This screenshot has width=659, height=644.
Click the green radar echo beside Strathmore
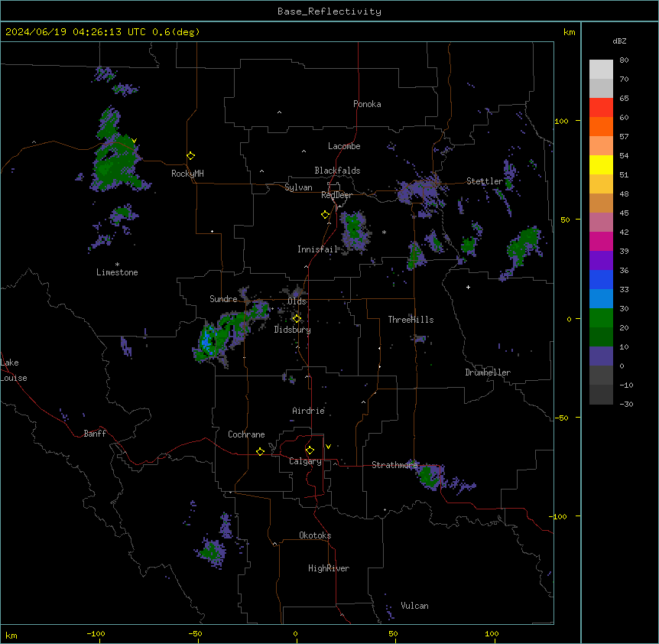pos(430,476)
